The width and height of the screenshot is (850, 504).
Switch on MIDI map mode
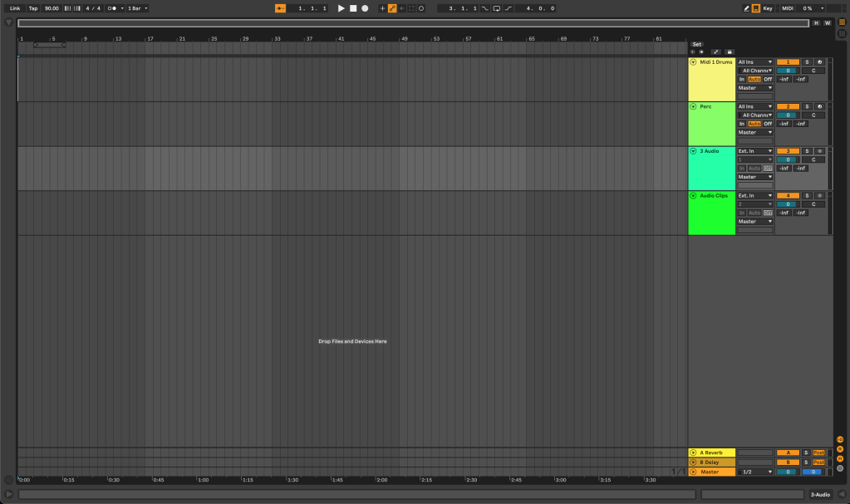click(x=788, y=8)
